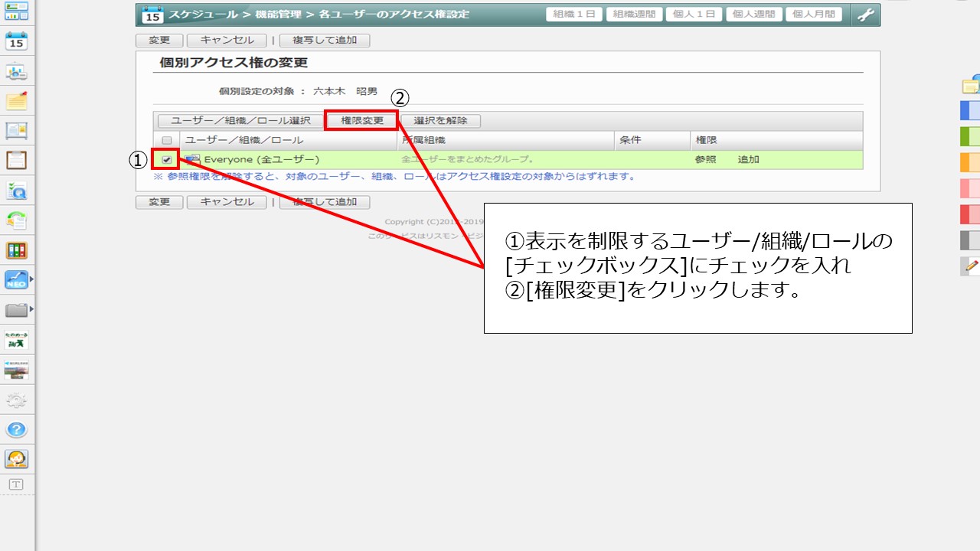Select the light pink color tab on the right edge
The width and height of the screenshot is (980, 551).
970,188
